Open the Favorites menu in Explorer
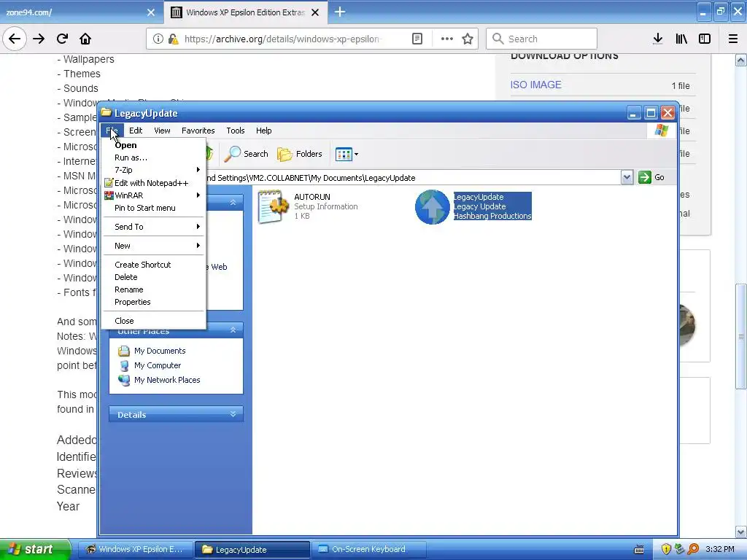The height and width of the screenshot is (560, 747). coord(198,131)
